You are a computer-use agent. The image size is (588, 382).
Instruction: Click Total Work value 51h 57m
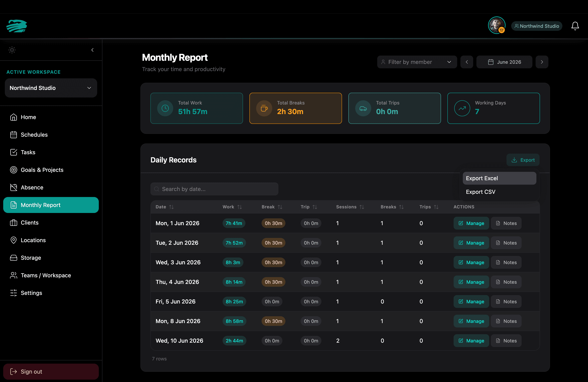click(193, 111)
